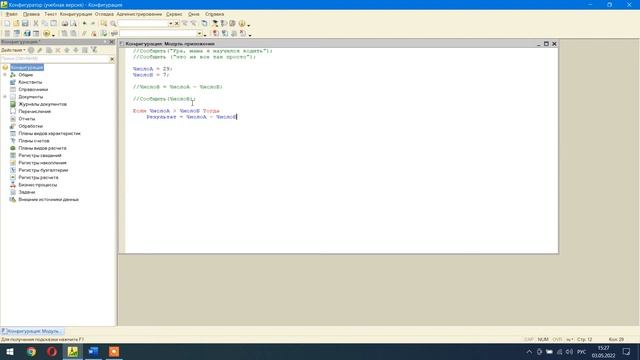Screen dimensions: 640x360
Task: Click the main toolbar search text field
Action: pos(143,24)
